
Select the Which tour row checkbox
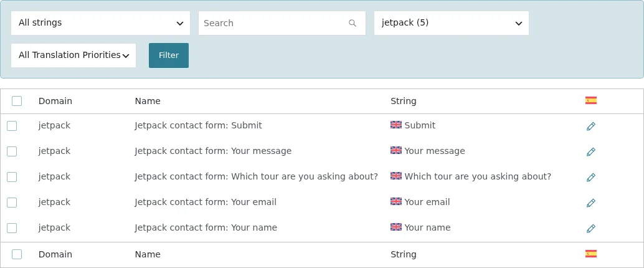(12, 177)
